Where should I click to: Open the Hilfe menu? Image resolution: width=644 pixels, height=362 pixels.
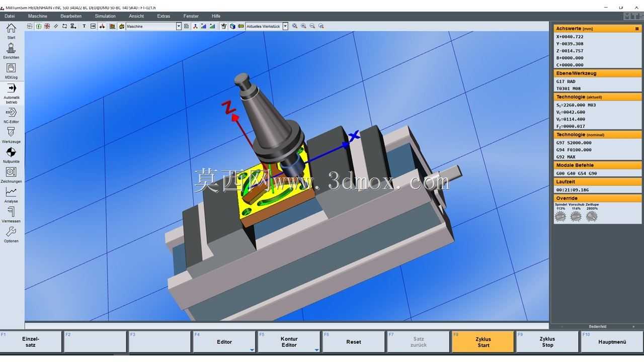tap(216, 16)
